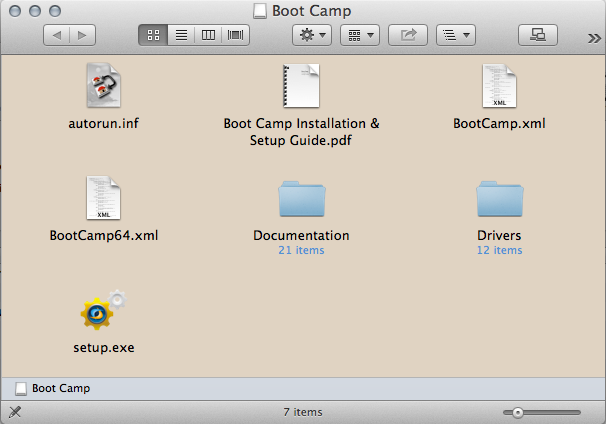Go forward with the right arrow button
The width and height of the screenshot is (606, 424).
click(x=82, y=36)
